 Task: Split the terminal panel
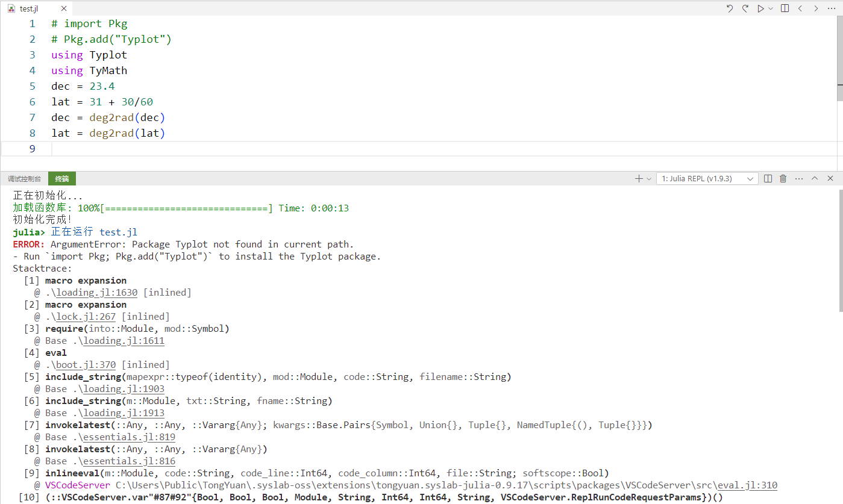(x=768, y=179)
